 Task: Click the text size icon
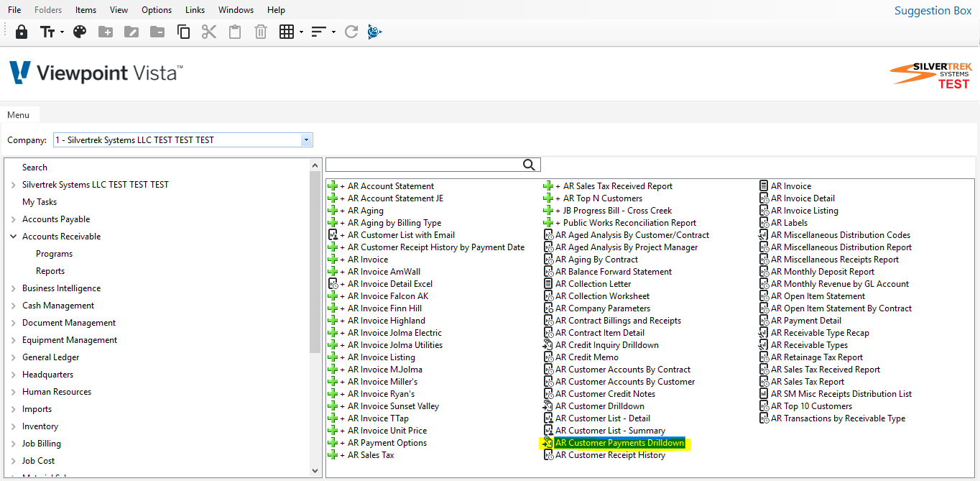(47, 32)
